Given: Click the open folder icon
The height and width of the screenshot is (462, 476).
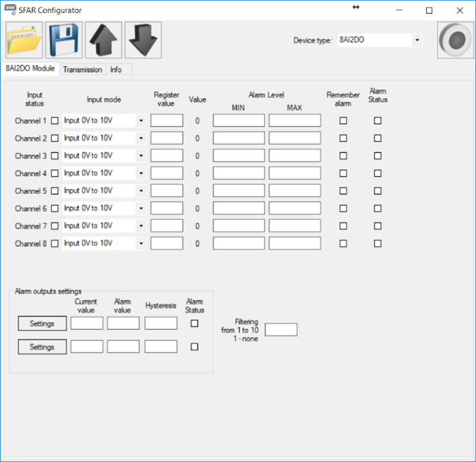Looking at the screenshot, I should tap(24, 40).
